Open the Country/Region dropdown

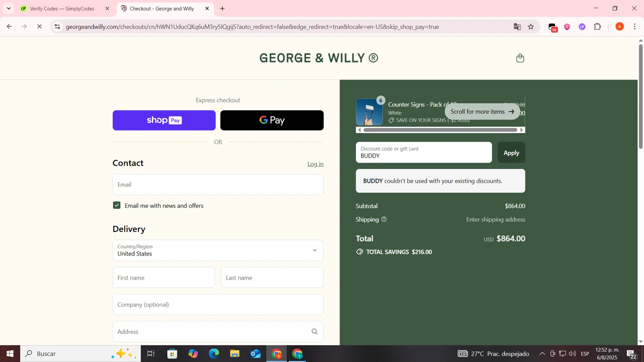(x=218, y=250)
